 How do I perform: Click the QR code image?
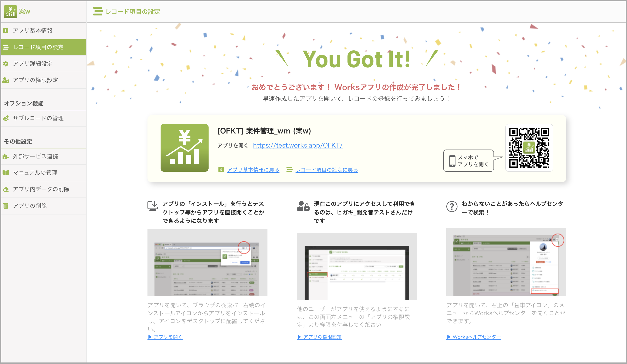[529, 148]
